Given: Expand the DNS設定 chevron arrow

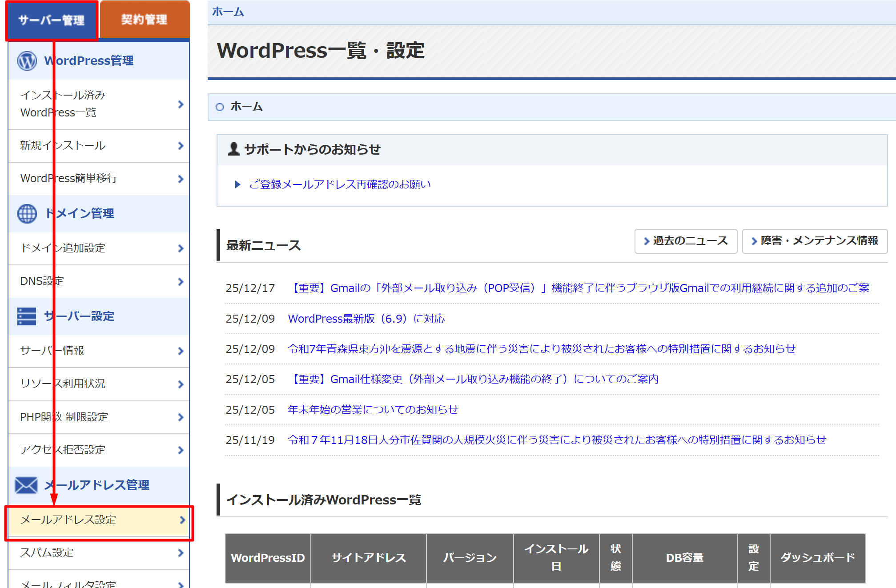Looking at the screenshot, I should coord(181,282).
